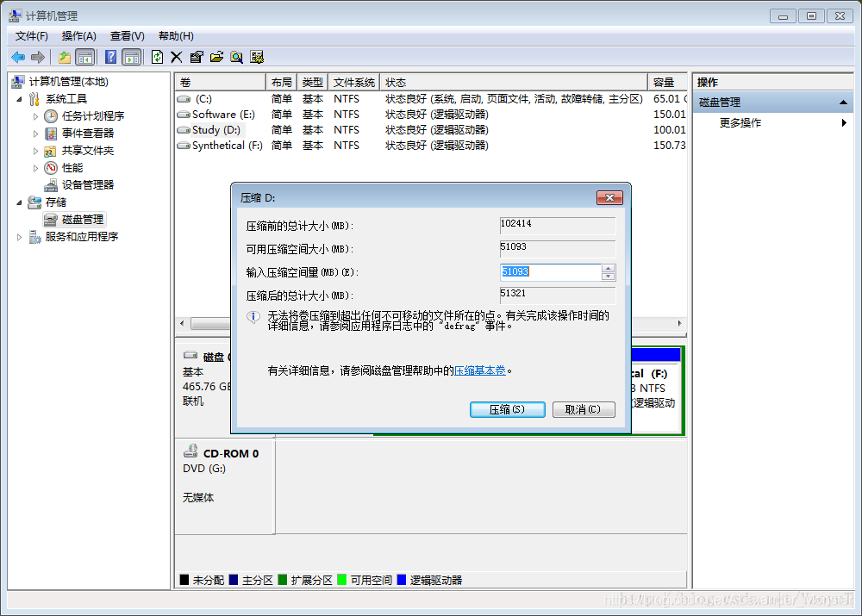Click the Back navigation arrow icon
Screen dimensions: 862x616
point(18,57)
